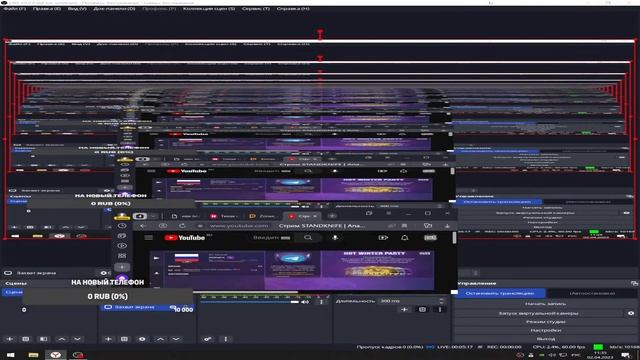
Task: Open the system tray volume icon
Action: click(x=552, y=355)
